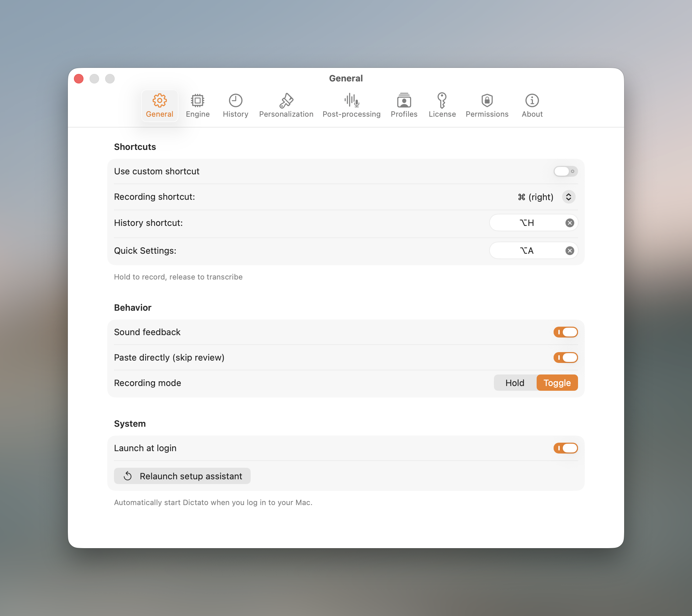Viewport: 692px width, 616px height.
Task: Click the "Use custom shortcut" label
Action: point(157,171)
